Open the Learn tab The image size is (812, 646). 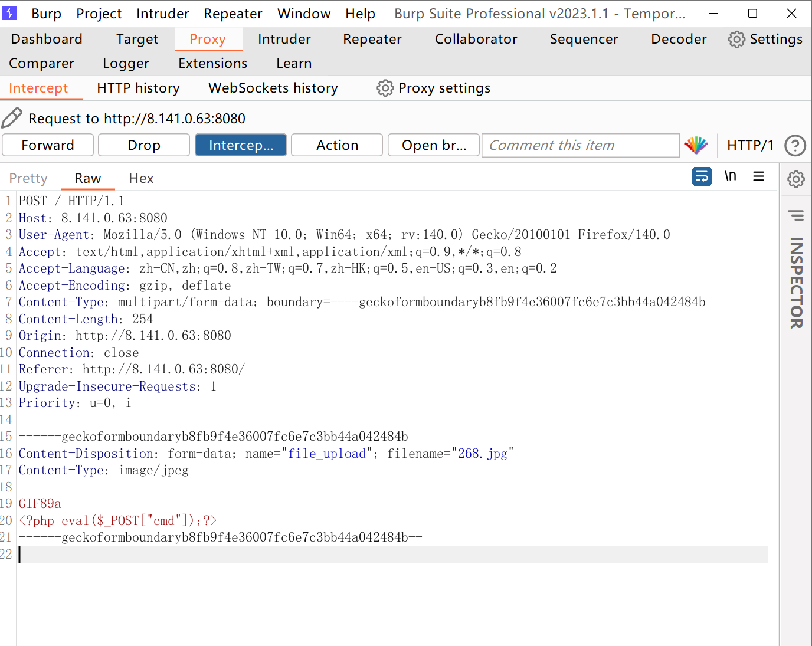(x=294, y=63)
